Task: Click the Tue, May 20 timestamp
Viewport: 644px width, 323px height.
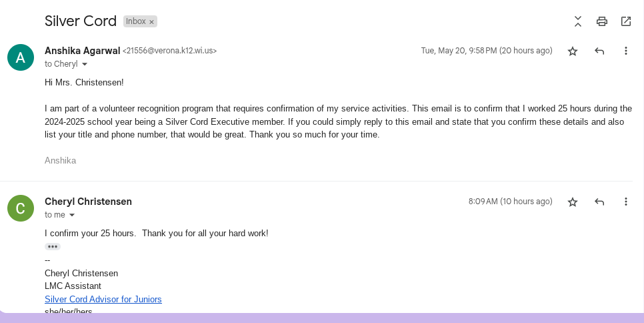Action: click(486, 51)
